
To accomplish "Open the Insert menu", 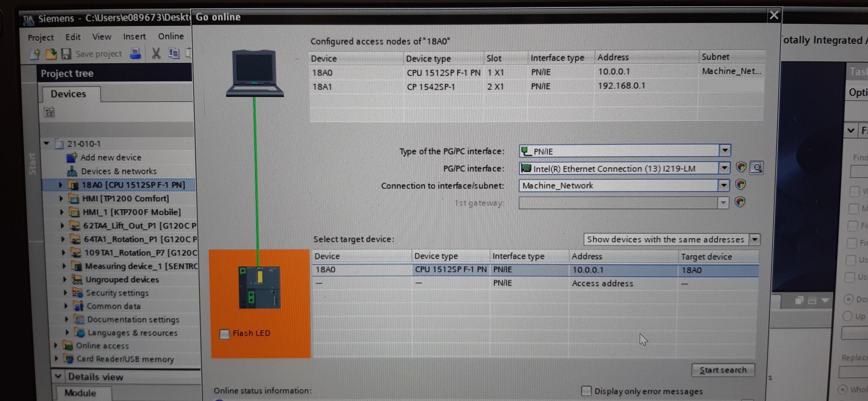I will pyautogui.click(x=134, y=36).
